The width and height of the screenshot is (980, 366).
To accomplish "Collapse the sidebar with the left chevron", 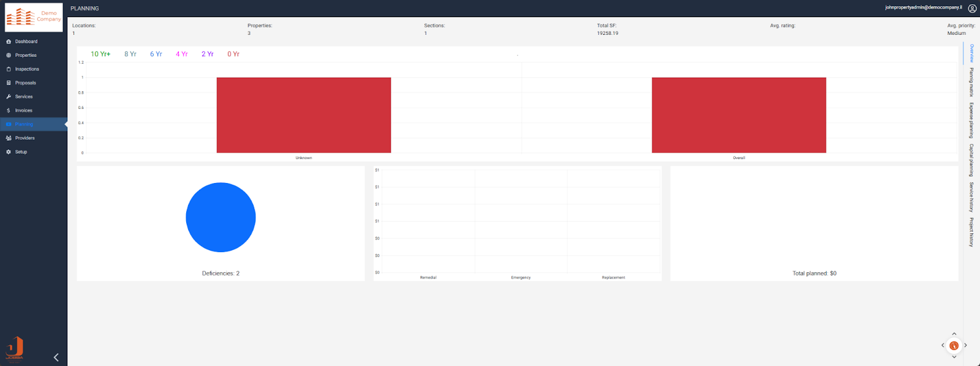I will point(56,357).
